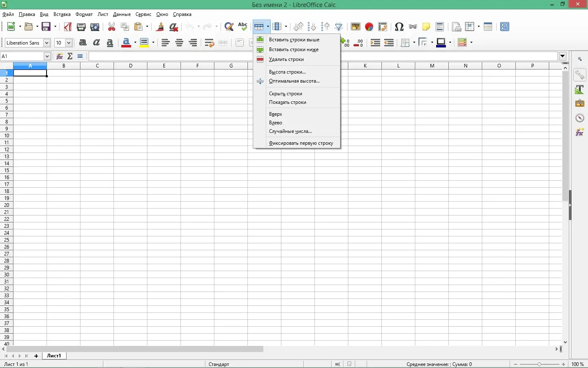Open sidebar Styles panel
Image resolution: width=588 pixels, height=368 pixels.
(x=580, y=89)
